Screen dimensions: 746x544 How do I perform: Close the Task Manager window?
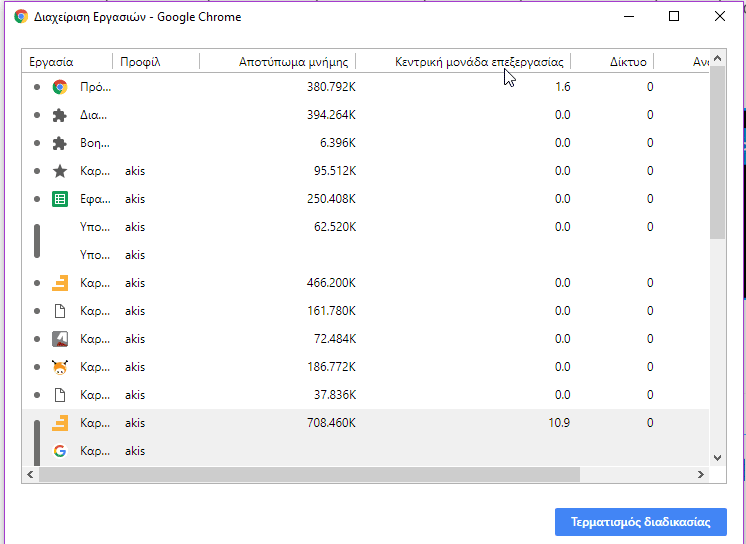720,17
